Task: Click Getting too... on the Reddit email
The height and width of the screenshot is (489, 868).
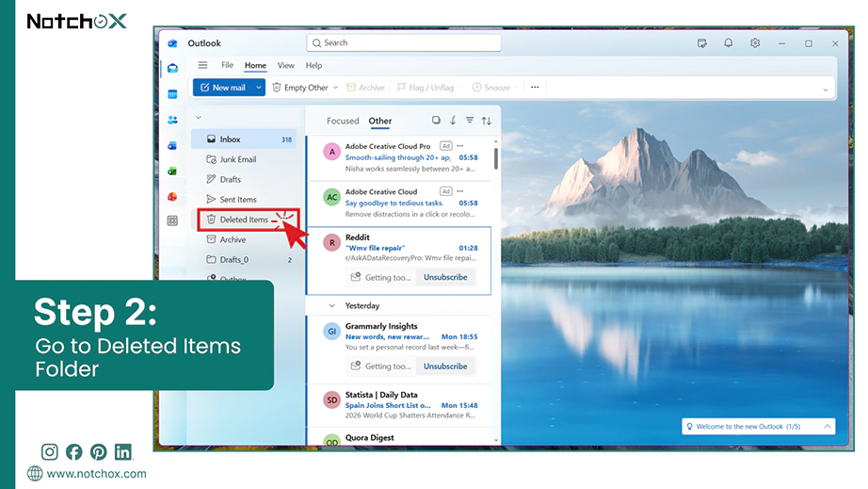Action: 381,277
